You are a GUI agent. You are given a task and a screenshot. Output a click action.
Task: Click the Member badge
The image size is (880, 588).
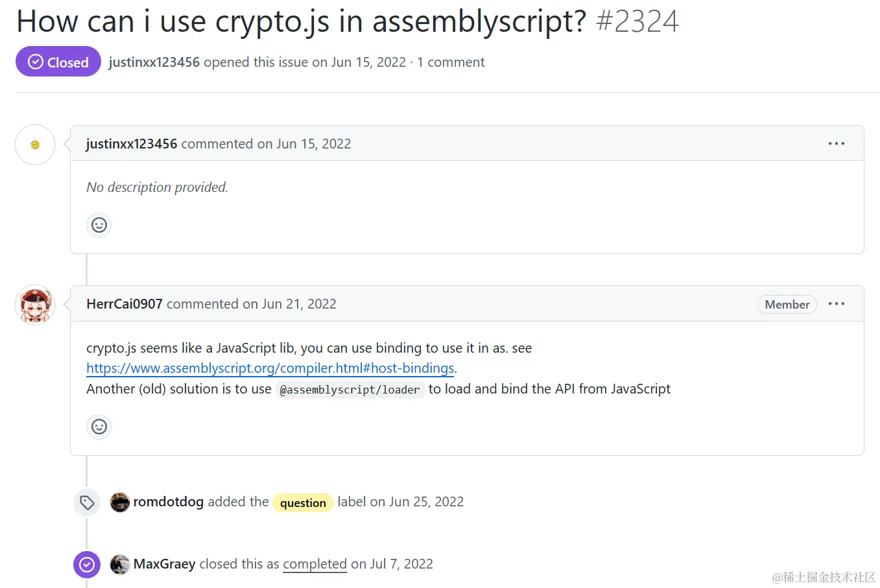(x=787, y=304)
